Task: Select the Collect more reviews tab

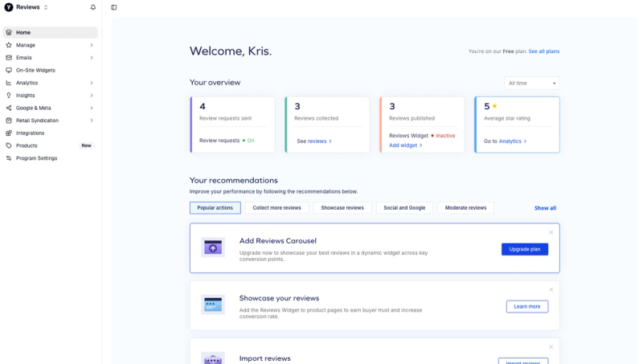Action: (276, 208)
